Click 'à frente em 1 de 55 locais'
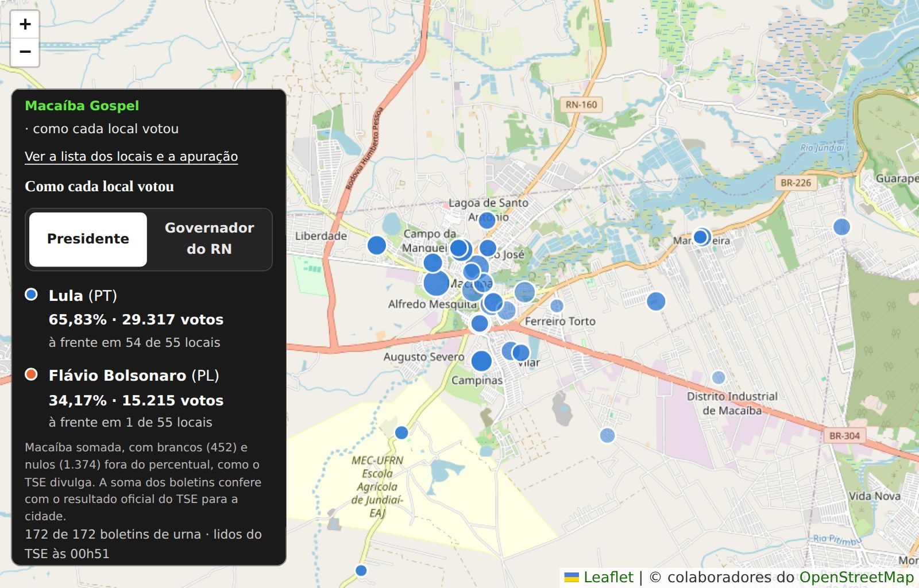 coord(130,422)
